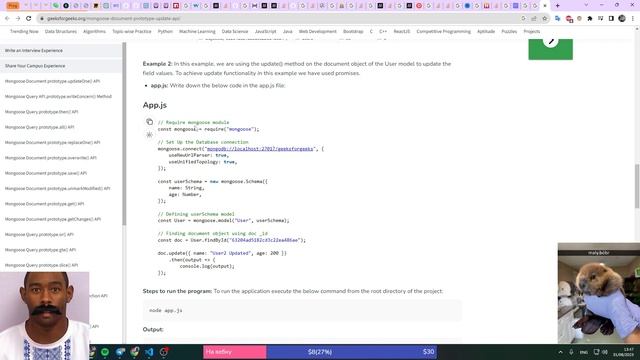640x360 pixels.
Task: Go forward in browser history
Action: 18,18
